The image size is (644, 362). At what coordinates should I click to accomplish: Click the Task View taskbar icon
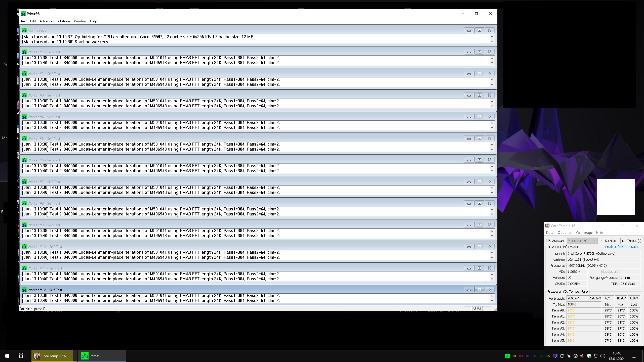22,356
